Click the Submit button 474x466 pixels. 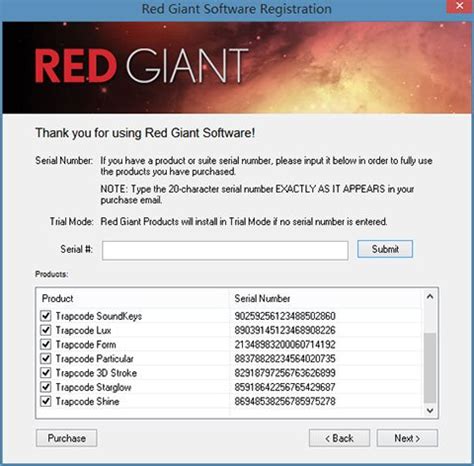click(385, 249)
